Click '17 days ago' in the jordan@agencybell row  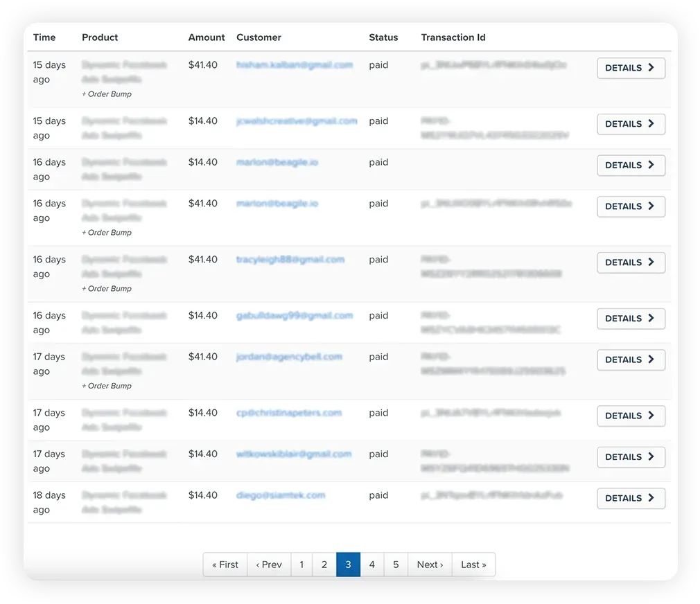49,364
